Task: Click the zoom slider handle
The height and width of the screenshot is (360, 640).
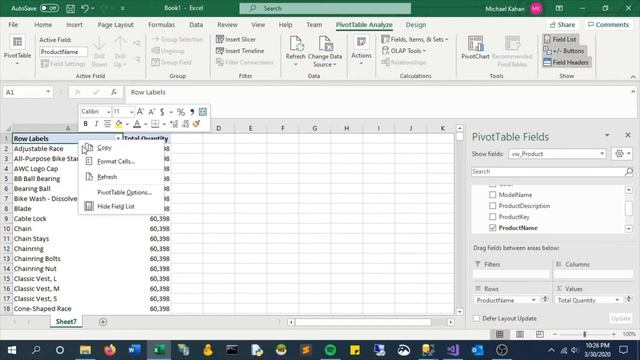Action: (x=584, y=334)
